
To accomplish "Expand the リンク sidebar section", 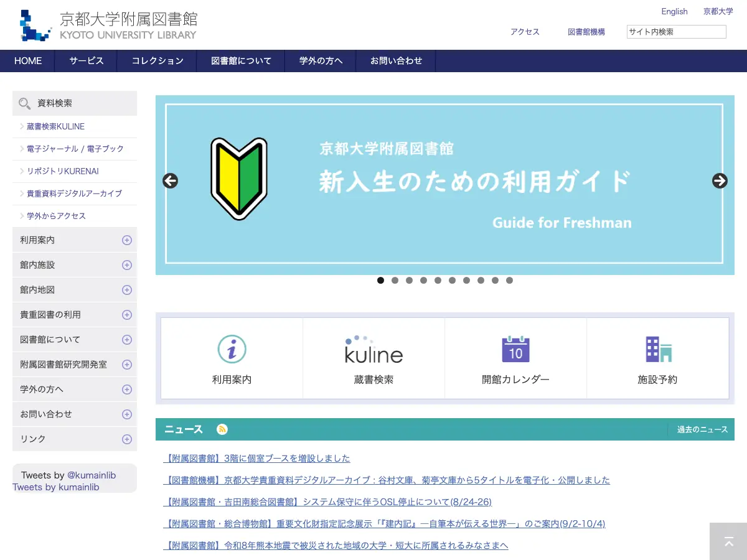I will pyautogui.click(x=127, y=439).
